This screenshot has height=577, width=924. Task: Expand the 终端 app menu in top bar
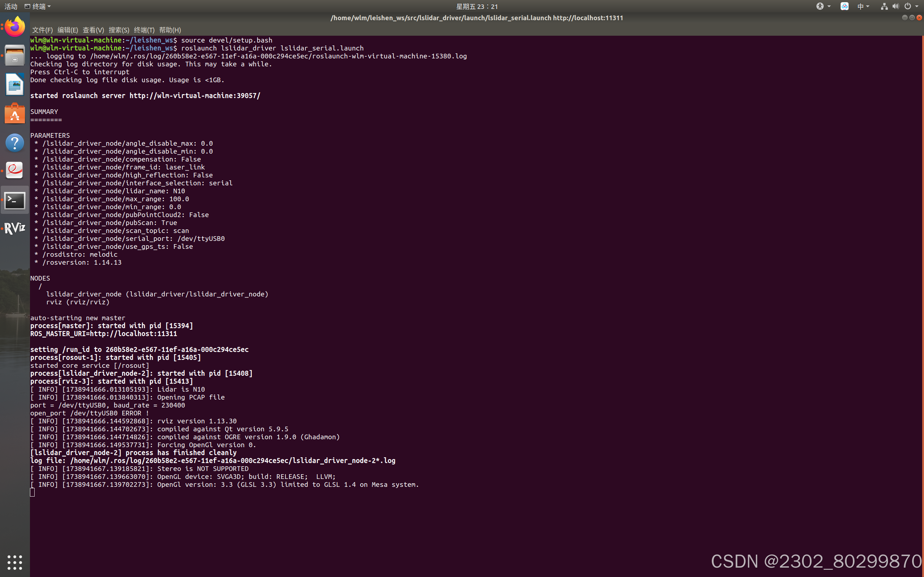click(38, 6)
